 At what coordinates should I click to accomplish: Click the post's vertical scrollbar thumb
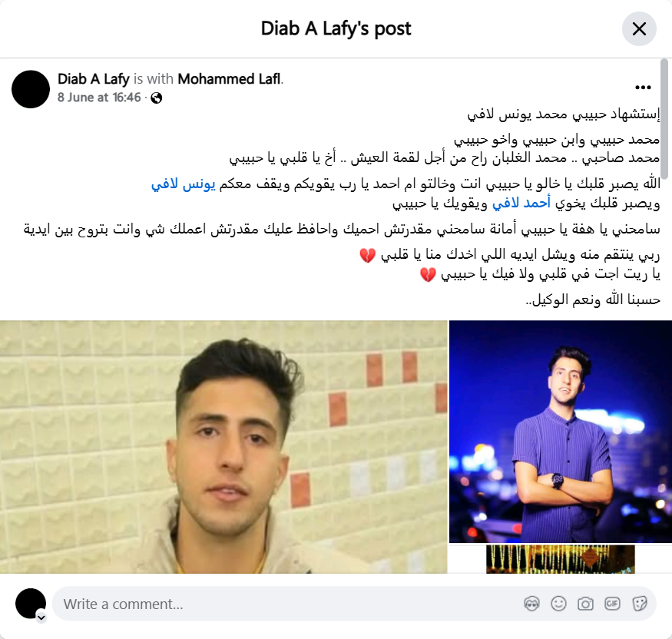[x=664, y=119]
